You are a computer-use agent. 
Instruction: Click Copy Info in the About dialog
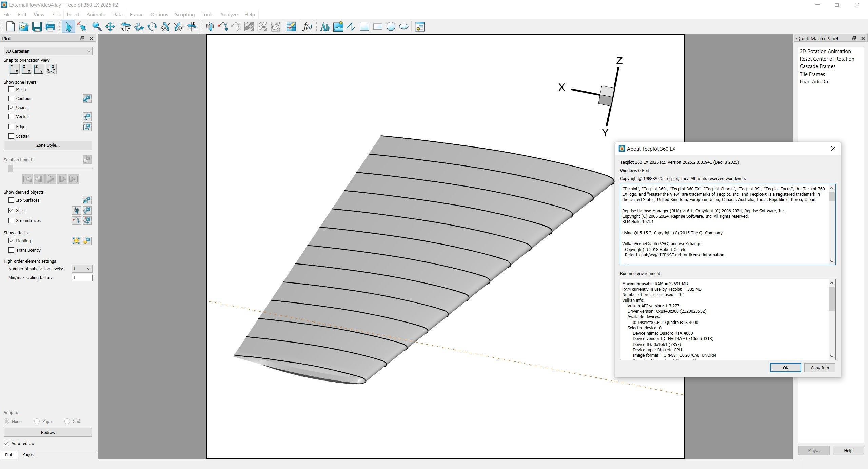click(820, 368)
